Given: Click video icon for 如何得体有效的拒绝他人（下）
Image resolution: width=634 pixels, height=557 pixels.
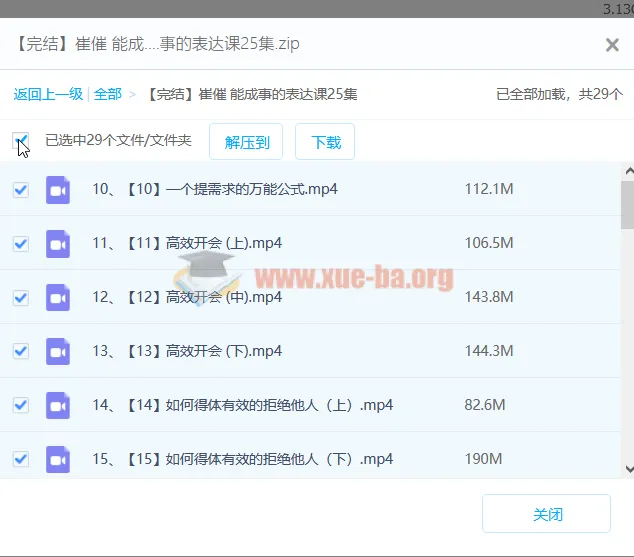Looking at the screenshot, I should [58, 459].
